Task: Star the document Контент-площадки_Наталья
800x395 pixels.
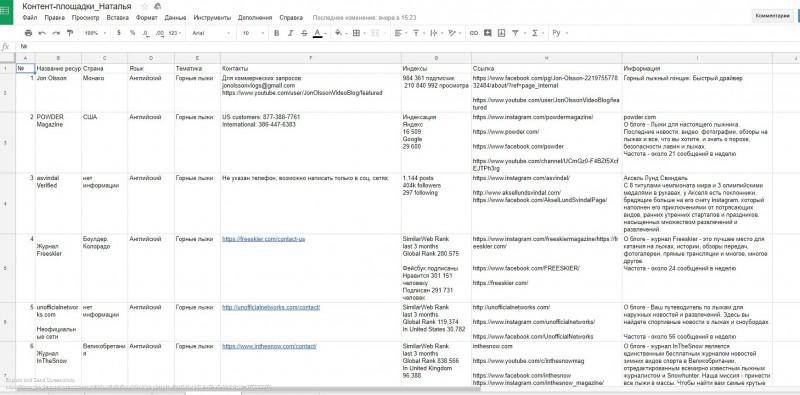Action: click(x=144, y=6)
